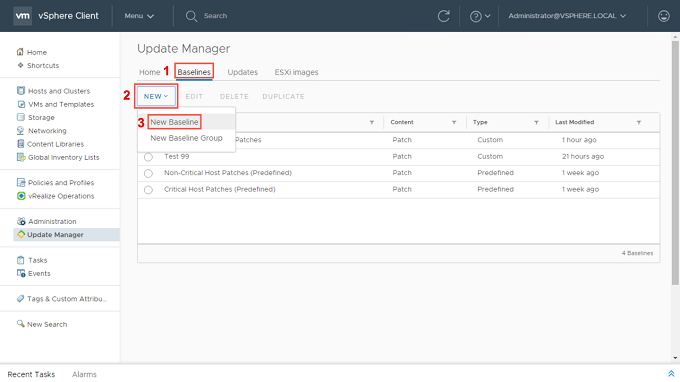This screenshot has height=382, width=680.
Task: Open the help question mark icon
Action: click(x=476, y=16)
